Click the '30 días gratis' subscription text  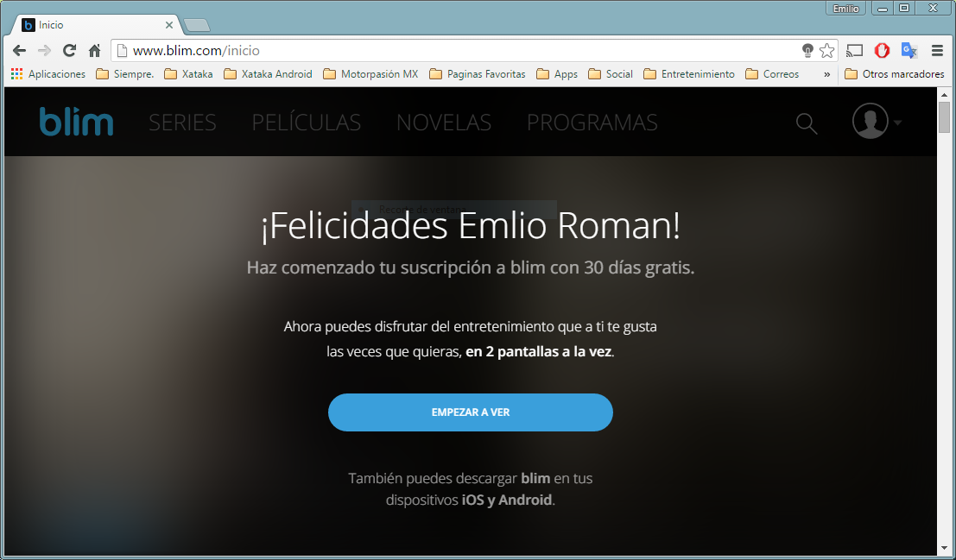tap(639, 267)
